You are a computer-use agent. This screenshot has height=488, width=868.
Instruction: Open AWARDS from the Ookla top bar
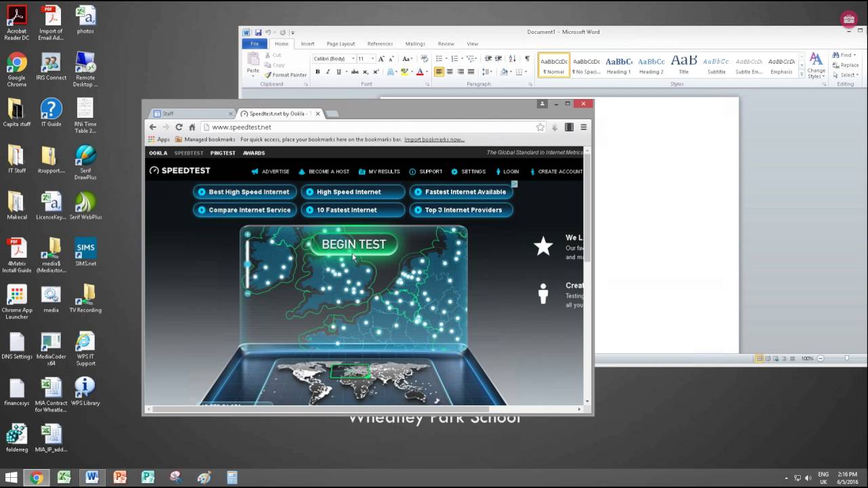pyautogui.click(x=254, y=153)
